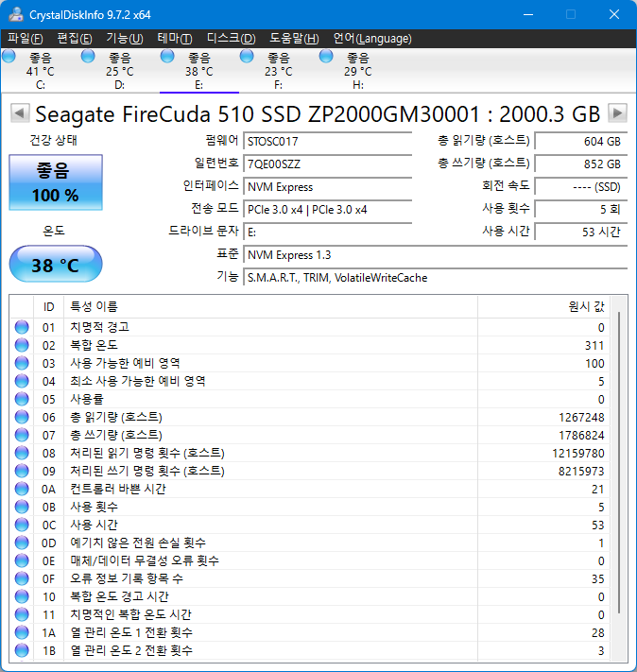637x672 pixels.
Task: Click status orb for 0B 사용 횟수
Action: [x=22, y=507]
